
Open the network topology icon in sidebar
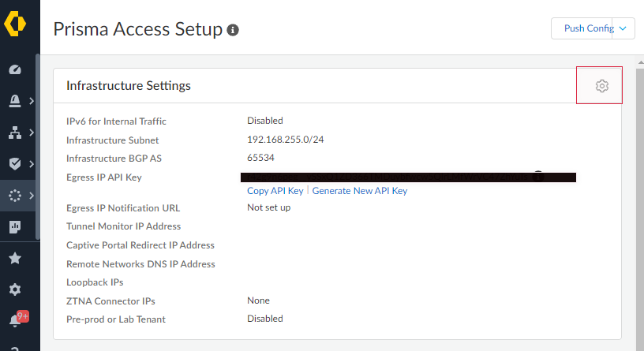click(x=14, y=133)
